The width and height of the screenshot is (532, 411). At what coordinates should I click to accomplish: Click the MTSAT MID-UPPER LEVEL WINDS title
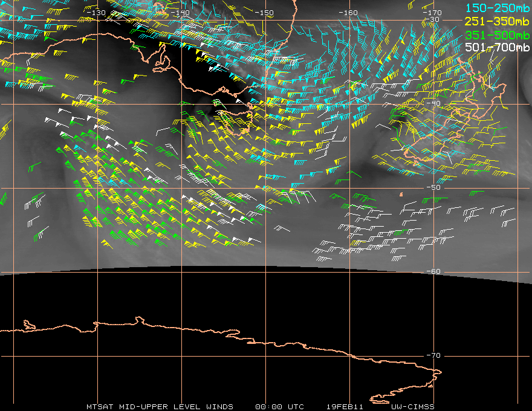(x=160, y=407)
